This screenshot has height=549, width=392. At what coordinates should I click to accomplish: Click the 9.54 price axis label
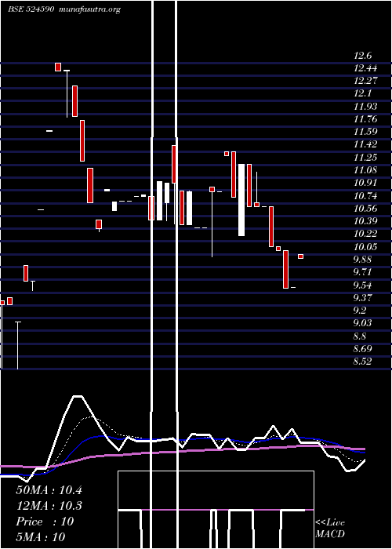pyautogui.click(x=362, y=285)
